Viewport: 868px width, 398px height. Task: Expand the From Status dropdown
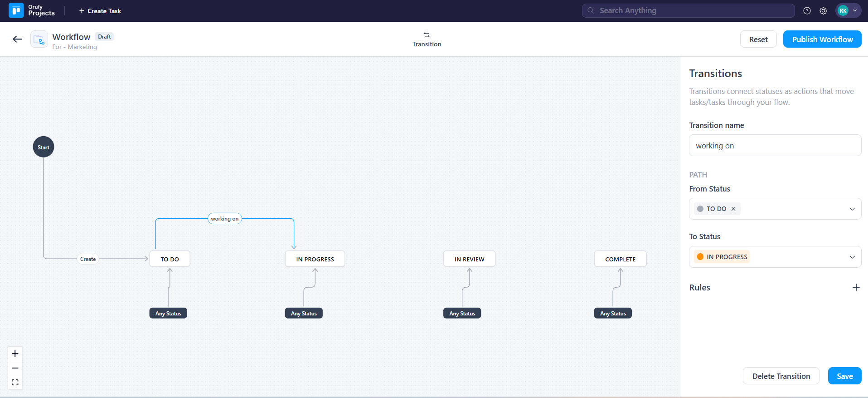coord(852,209)
